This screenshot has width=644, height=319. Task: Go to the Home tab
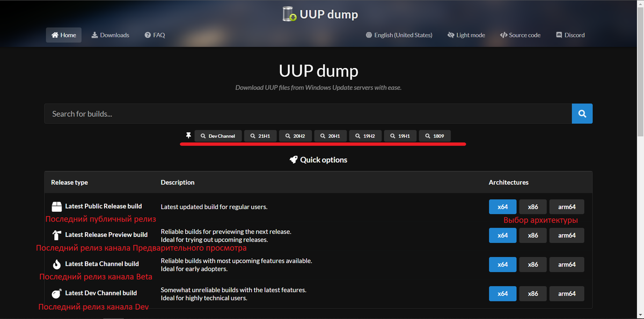[63, 35]
